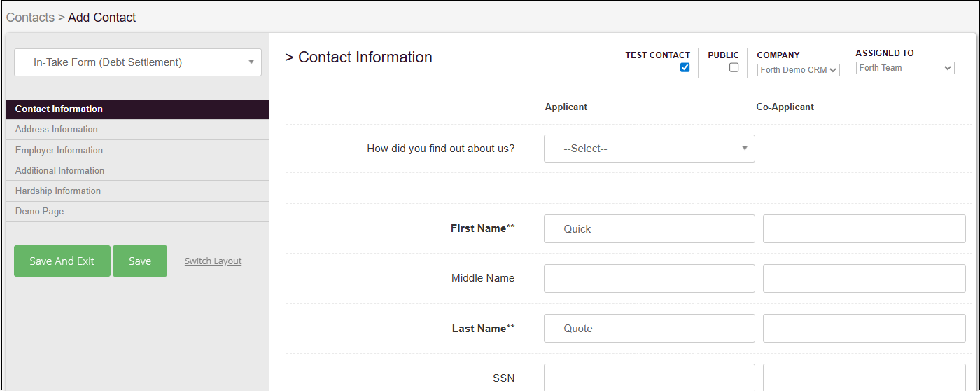Click the 'Add Contact' breadcrumb text

tap(102, 18)
